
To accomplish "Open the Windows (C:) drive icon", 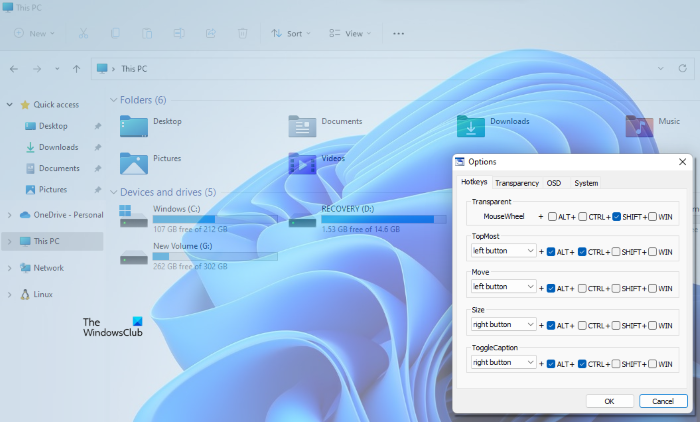I will tap(133, 215).
